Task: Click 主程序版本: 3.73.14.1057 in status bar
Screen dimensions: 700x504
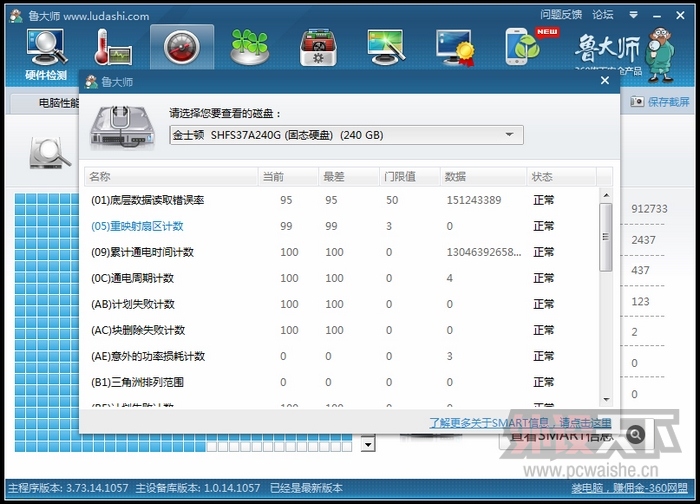Action: point(68,488)
